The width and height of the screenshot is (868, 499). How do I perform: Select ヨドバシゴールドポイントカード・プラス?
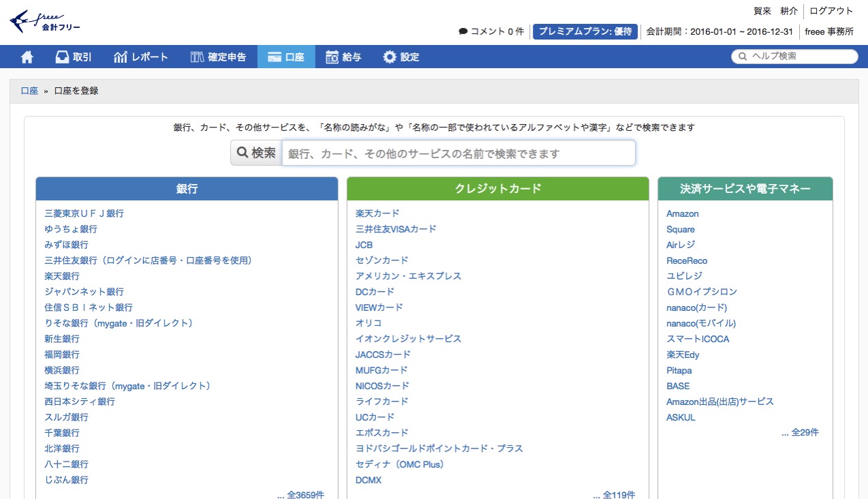[x=439, y=449]
